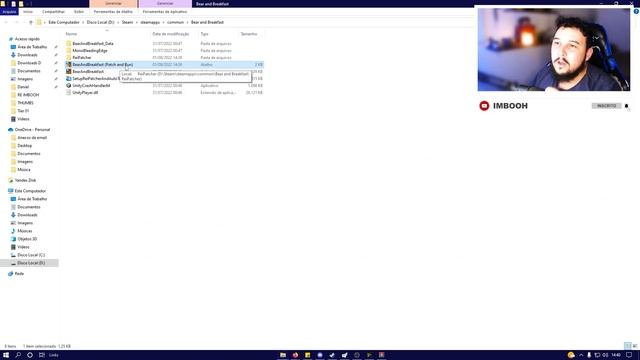Sort files by Tamanho column
640x360 pixels.
[249, 34]
